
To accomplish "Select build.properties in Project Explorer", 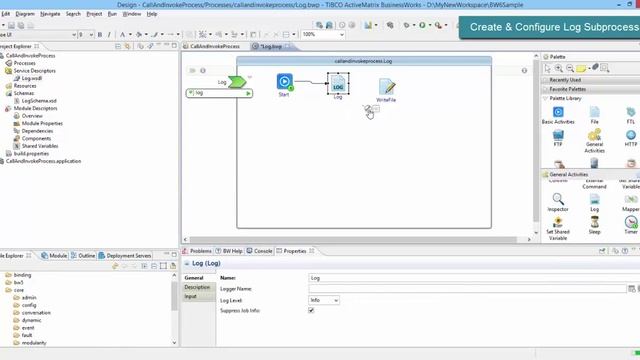I will (x=27, y=154).
